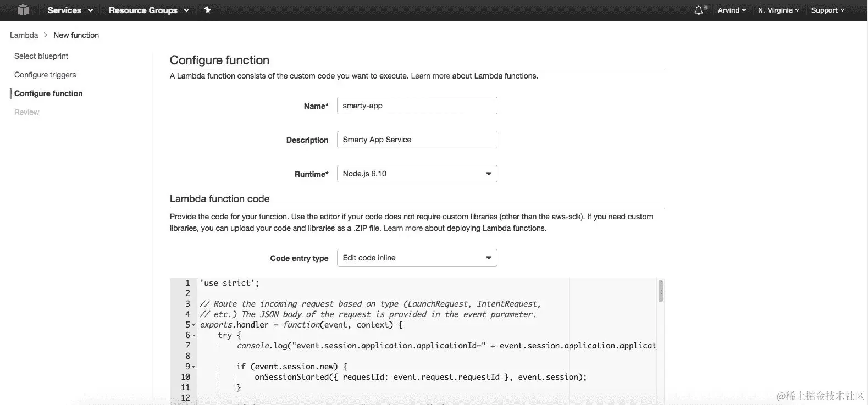This screenshot has height=405, width=868.
Task: Click the console.log code line
Action: click(446, 346)
